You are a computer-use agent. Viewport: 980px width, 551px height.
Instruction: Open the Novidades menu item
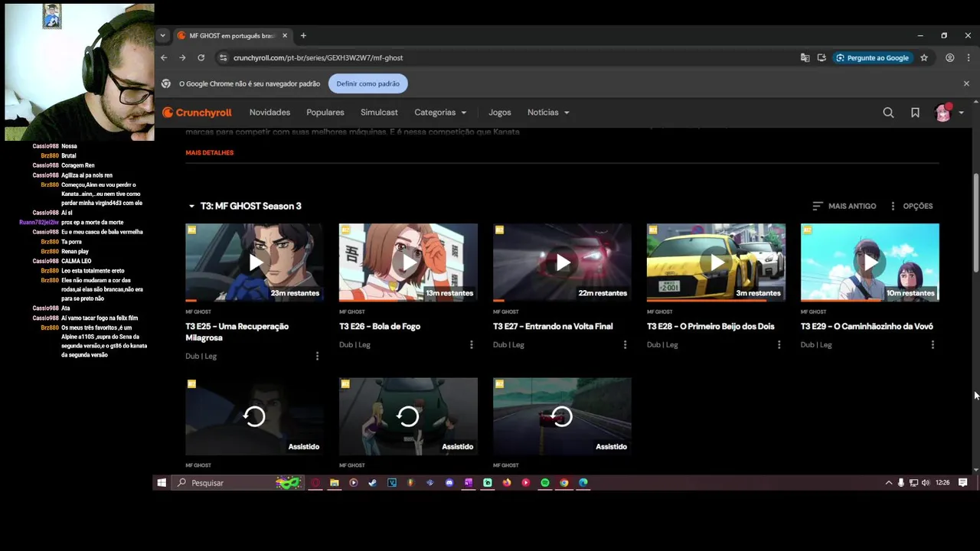coord(269,112)
